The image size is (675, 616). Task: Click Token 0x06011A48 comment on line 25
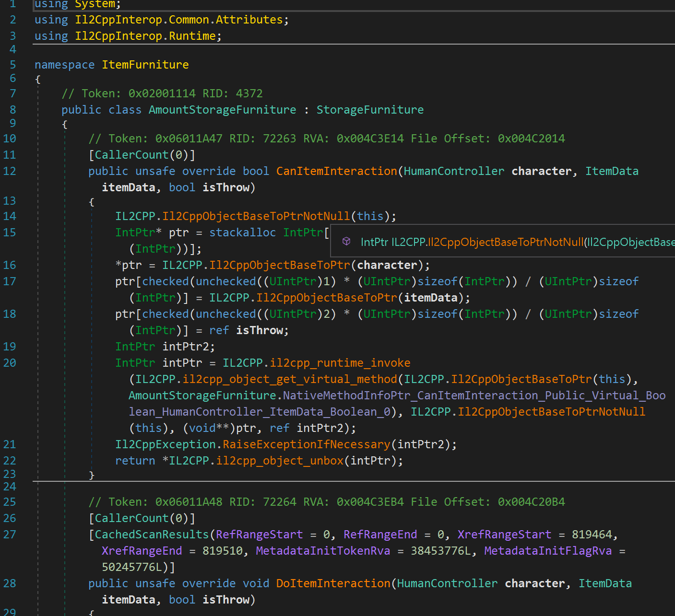coord(327,502)
